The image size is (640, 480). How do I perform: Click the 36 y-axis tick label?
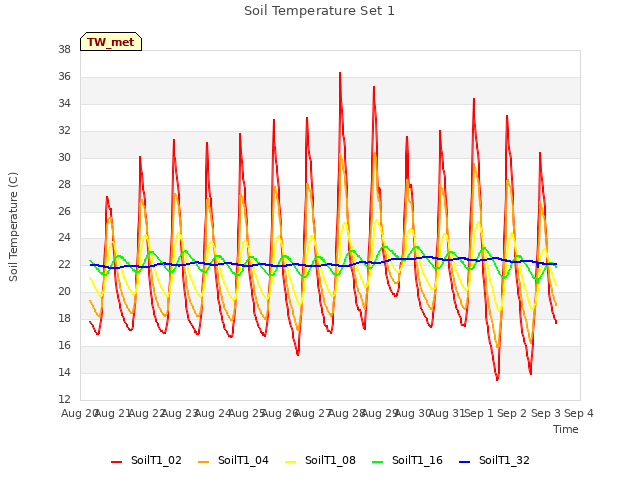64,77
